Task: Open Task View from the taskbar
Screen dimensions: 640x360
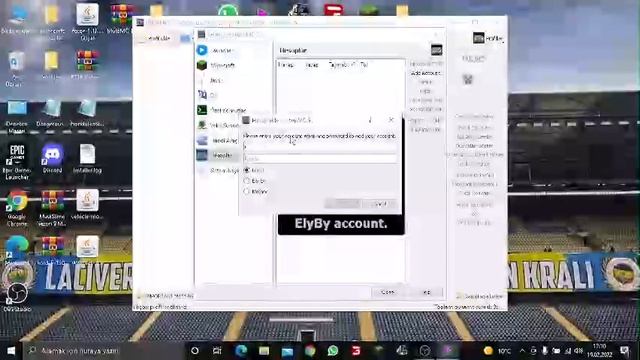Action: (217, 351)
